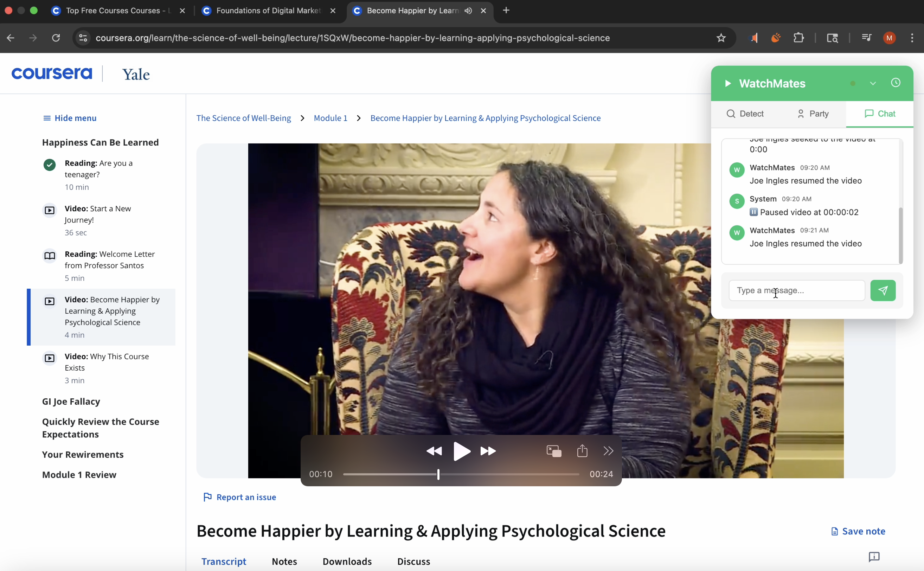Image resolution: width=924 pixels, height=571 pixels.
Task: Click the Yale logo
Action: 136,75
